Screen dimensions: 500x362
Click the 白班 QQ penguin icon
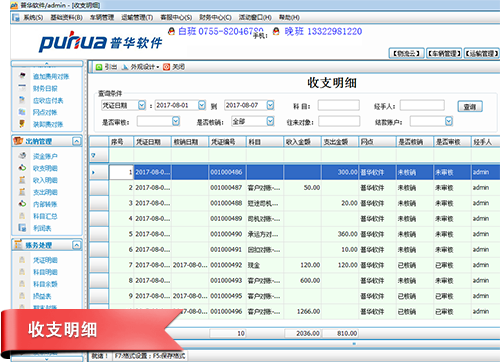[171, 32]
